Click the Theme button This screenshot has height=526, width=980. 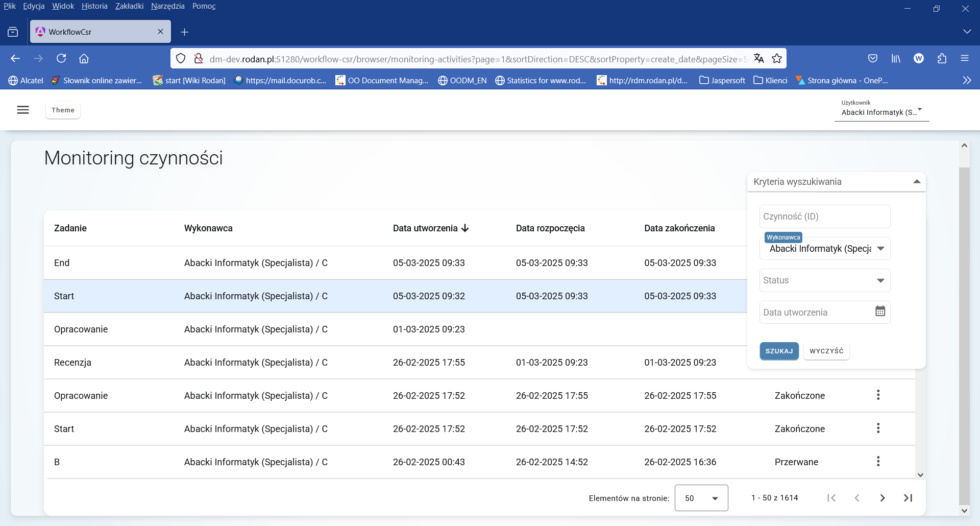click(x=63, y=109)
